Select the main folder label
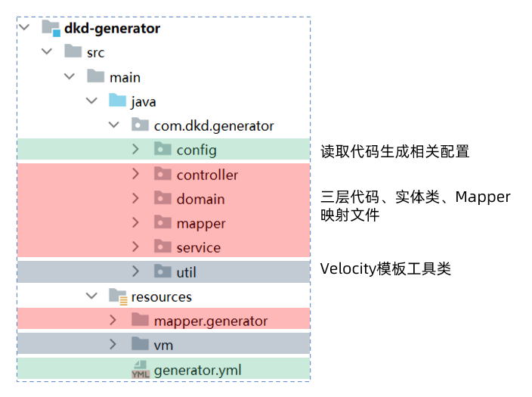 point(125,77)
